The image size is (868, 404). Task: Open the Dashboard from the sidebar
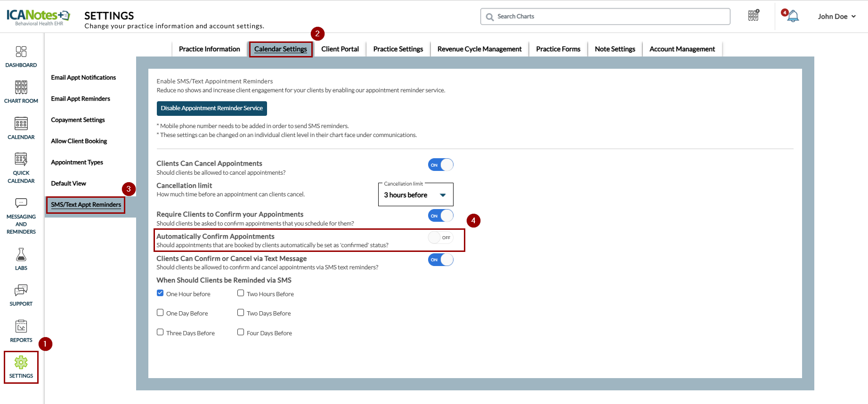point(21,52)
